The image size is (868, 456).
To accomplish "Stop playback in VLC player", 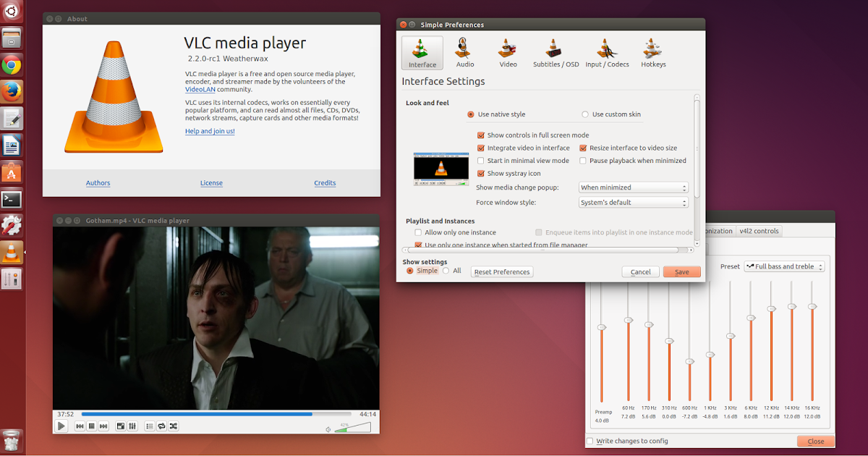I will click(92, 426).
